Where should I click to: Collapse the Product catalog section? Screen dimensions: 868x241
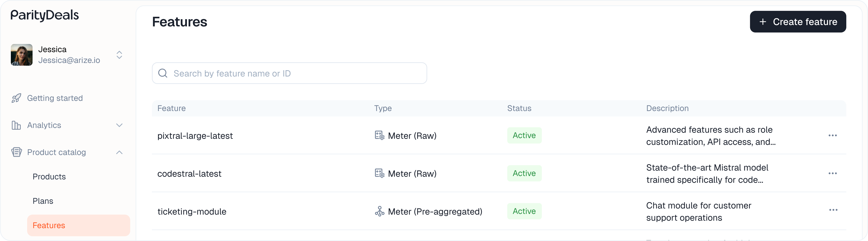pos(119,153)
